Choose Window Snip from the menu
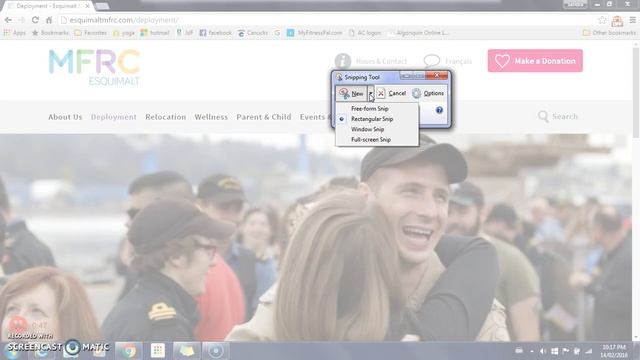The width and height of the screenshot is (640, 360). coord(367,129)
